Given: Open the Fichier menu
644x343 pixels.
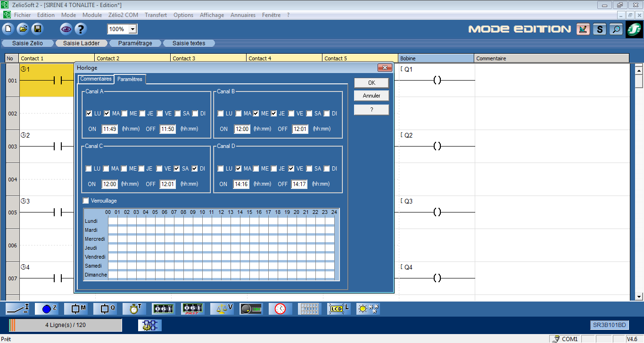Looking at the screenshot, I should [23, 15].
